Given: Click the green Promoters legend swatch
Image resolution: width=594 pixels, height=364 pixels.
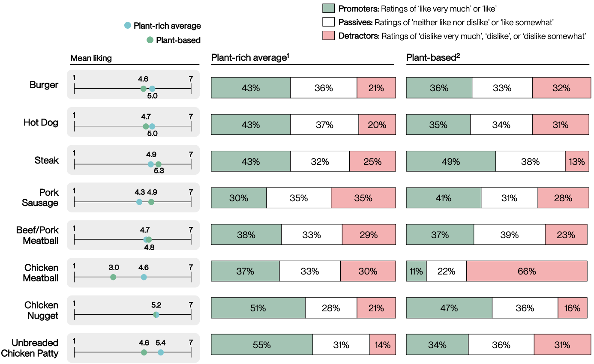Looking at the screenshot, I should click(x=328, y=9).
